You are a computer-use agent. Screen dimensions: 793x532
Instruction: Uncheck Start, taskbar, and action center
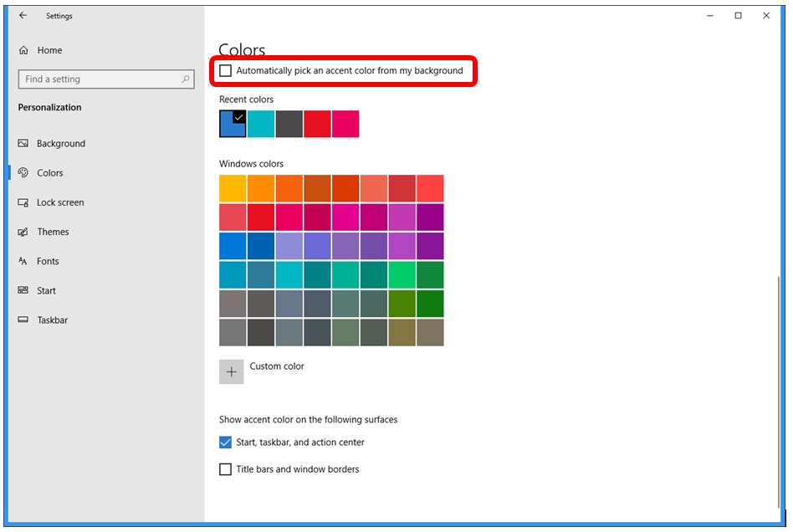point(225,442)
